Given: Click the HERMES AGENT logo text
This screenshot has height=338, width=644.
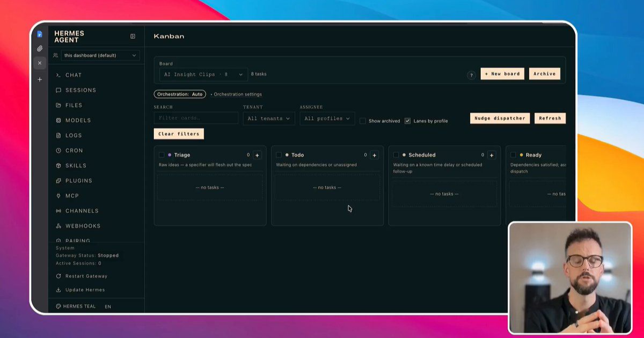Looking at the screenshot, I should pyautogui.click(x=69, y=36).
